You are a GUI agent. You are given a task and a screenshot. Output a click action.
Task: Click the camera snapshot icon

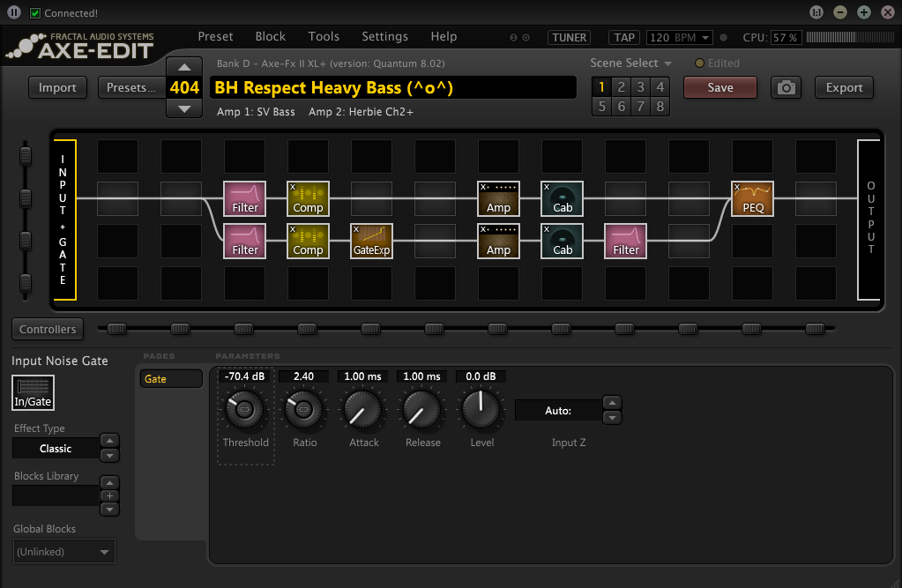tap(786, 87)
